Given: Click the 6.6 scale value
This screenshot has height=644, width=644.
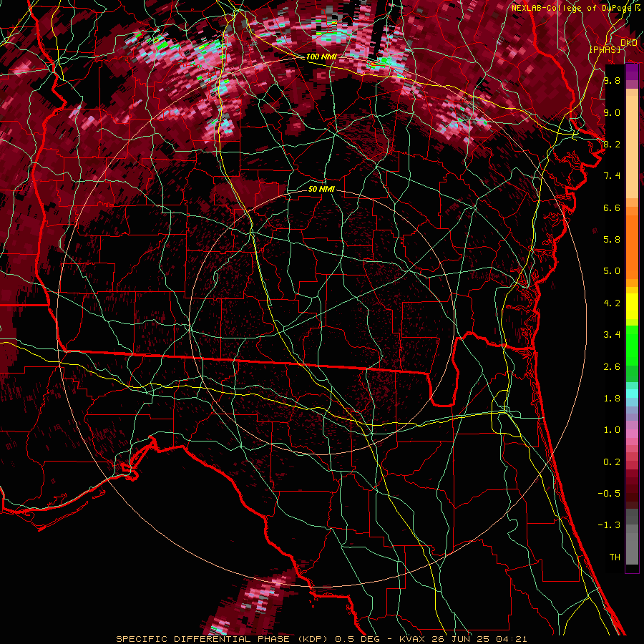Looking at the screenshot, I should pyautogui.click(x=612, y=208).
